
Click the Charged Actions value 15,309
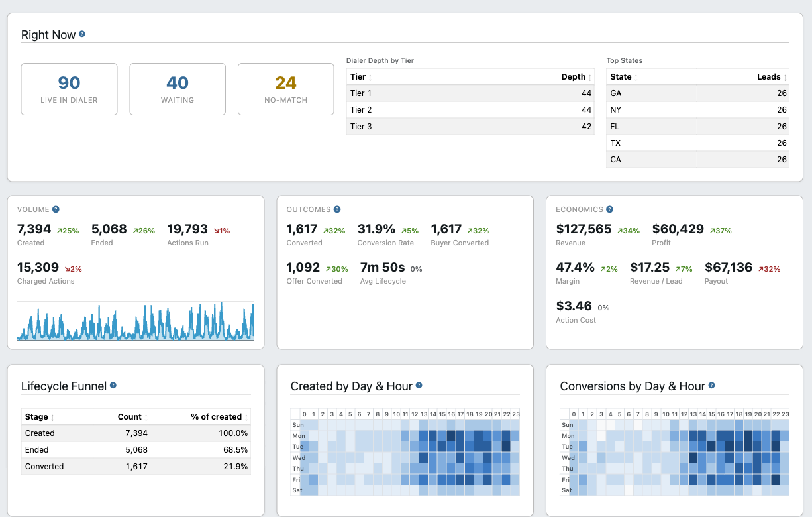tap(38, 268)
